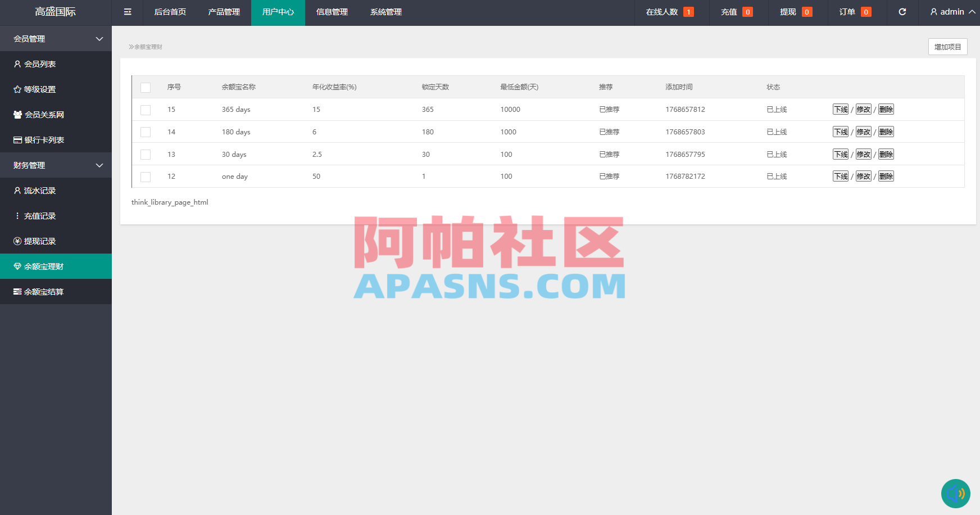980x515 pixels.
Task: Click the 等级设置 star icon
Action: 17,89
